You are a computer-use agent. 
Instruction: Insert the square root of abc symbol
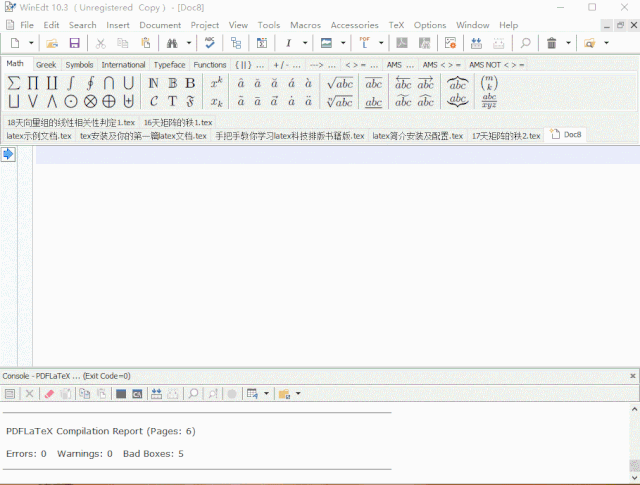(x=340, y=83)
